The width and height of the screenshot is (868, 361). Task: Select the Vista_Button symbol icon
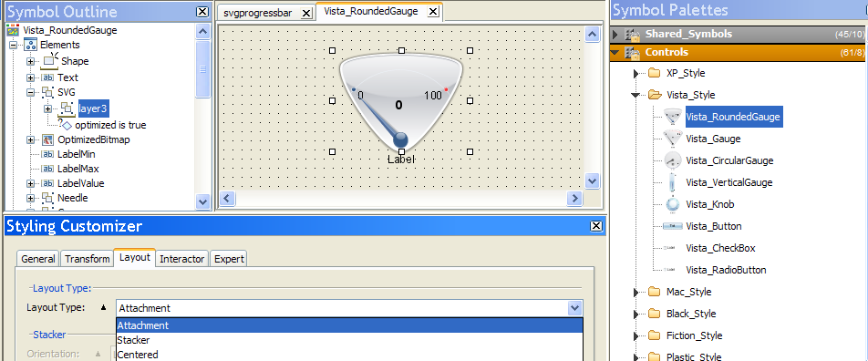point(672,226)
